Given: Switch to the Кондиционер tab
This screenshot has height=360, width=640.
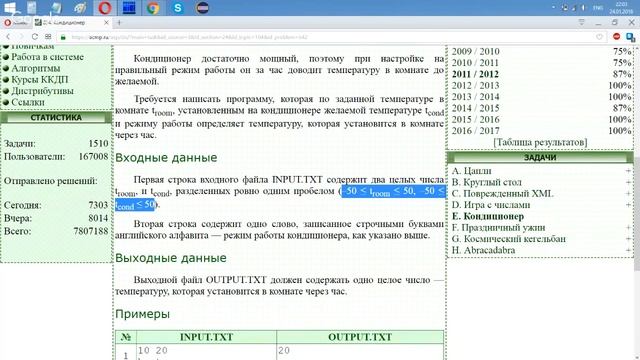Looking at the screenshot, I should 67,23.
